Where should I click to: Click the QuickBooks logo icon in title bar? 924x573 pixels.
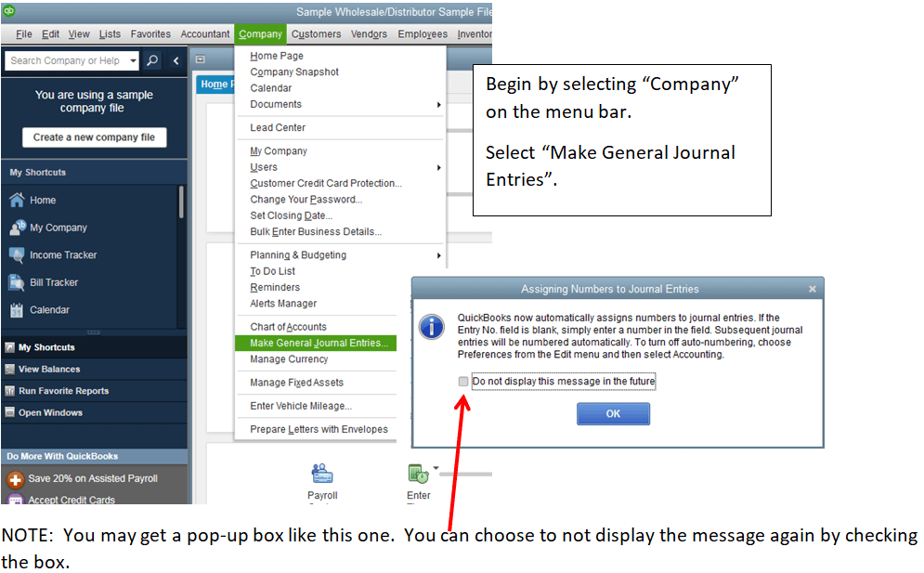click(8, 10)
